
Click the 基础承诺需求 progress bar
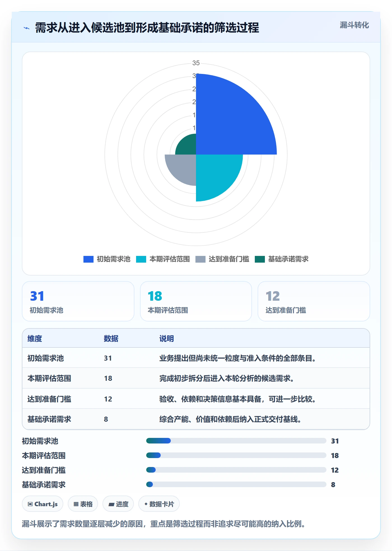236,484
